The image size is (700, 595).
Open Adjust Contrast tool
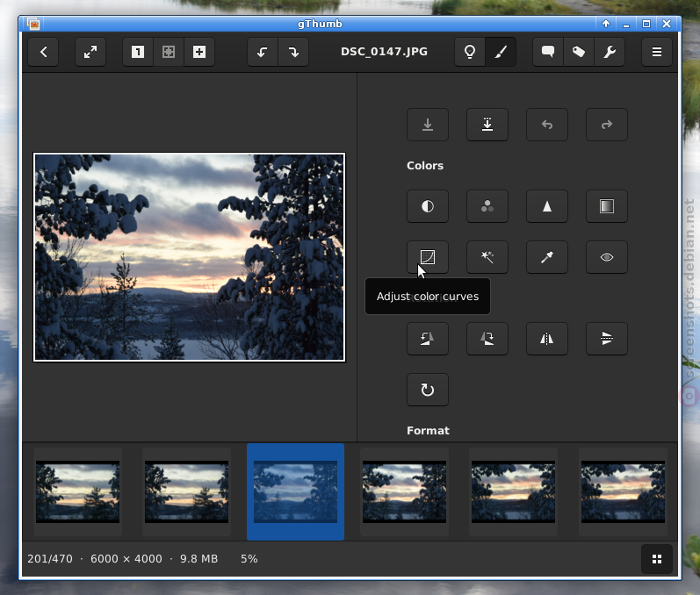point(428,206)
